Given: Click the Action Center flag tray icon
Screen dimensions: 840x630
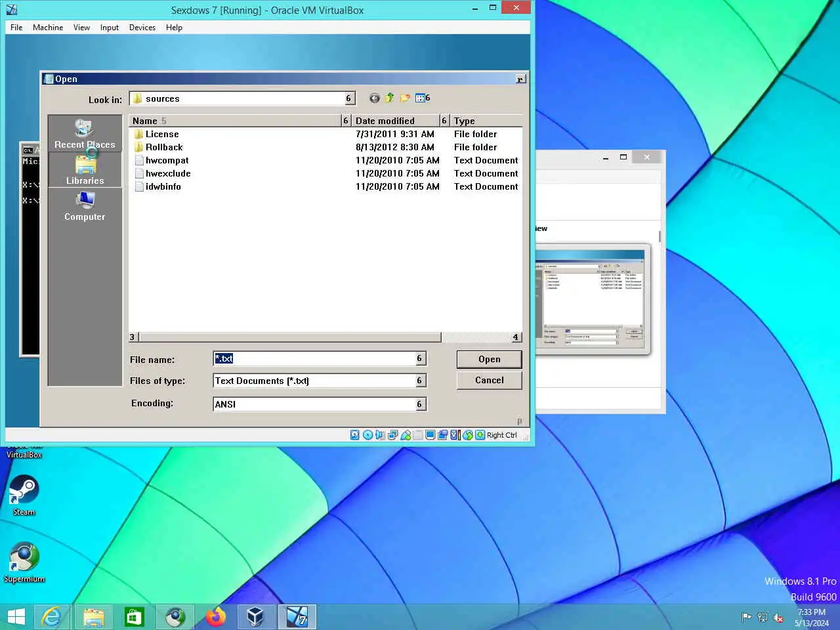Looking at the screenshot, I should (x=746, y=618).
